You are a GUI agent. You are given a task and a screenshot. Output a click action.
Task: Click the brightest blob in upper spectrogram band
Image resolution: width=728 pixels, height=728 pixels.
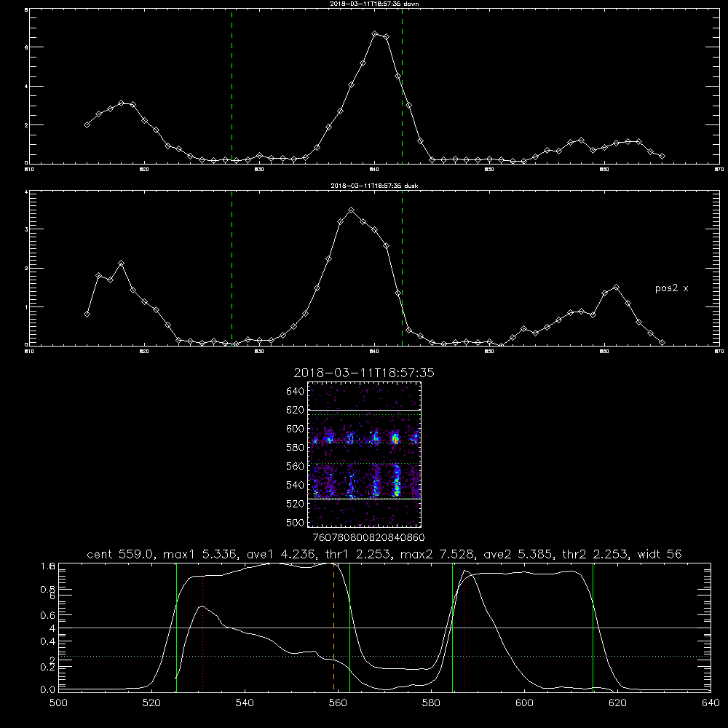[395, 439]
